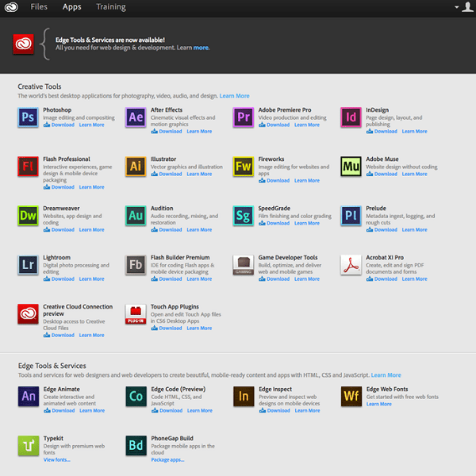Click Learn More under Audition

coord(199,230)
